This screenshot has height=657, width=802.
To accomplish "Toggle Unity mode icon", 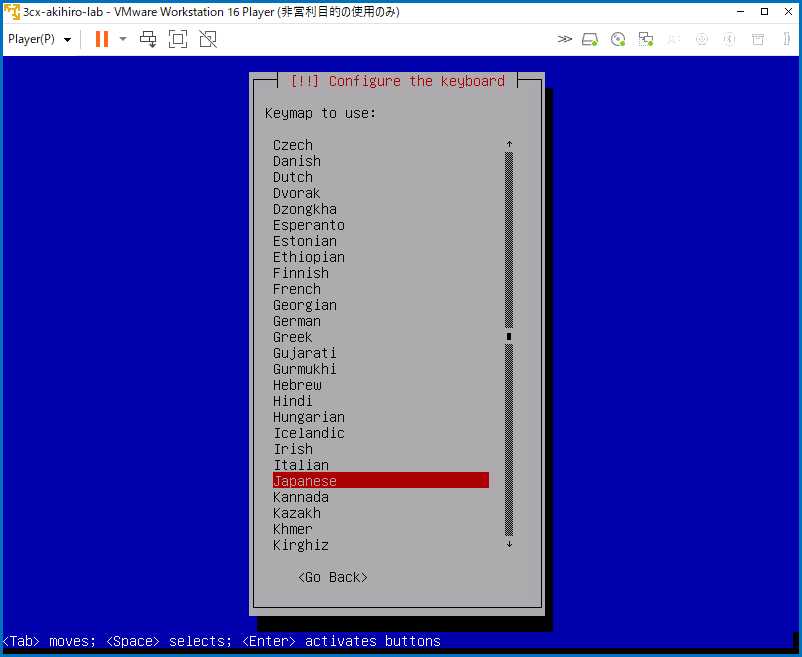I will click(x=208, y=39).
